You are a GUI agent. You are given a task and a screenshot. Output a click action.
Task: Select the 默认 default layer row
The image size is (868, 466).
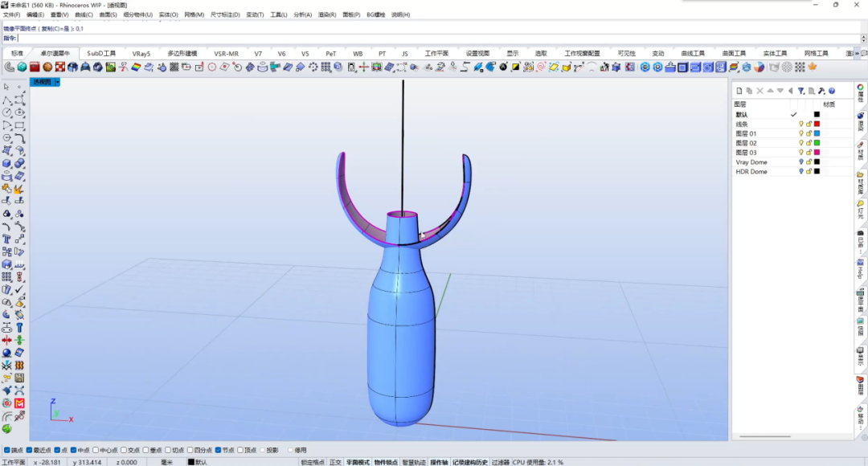click(x=792, y=115)
